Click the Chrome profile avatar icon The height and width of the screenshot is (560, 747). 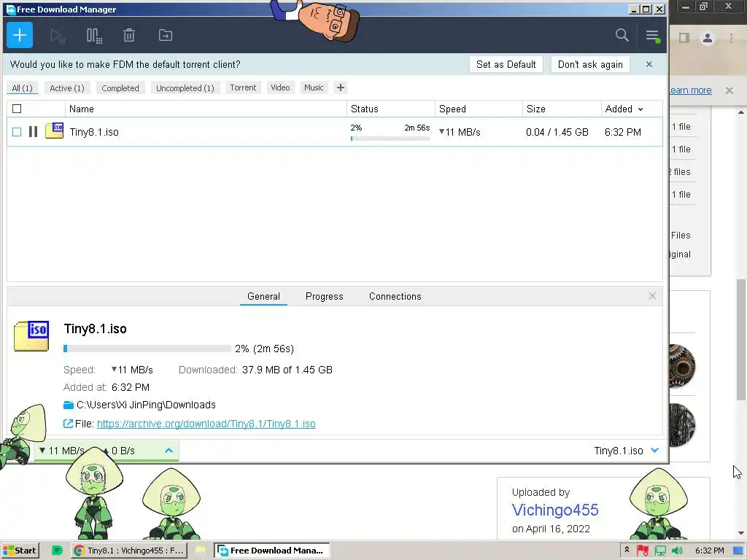click(708, 38)
